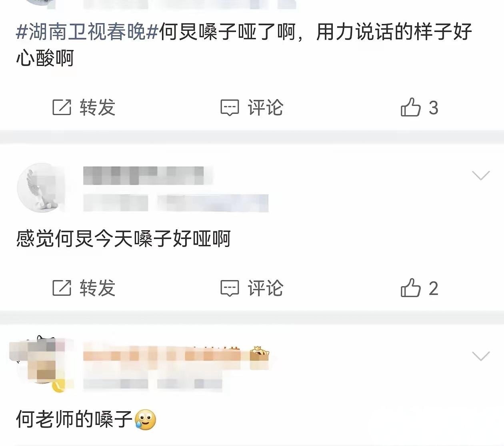The image size is (504, 446).
Task: Expand options chevron on the third post
Action: pyautogui.click(x=481, y=356)
